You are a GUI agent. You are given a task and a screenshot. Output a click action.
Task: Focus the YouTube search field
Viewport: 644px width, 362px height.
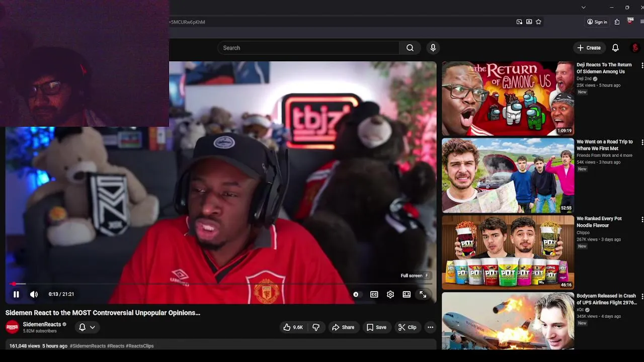coord(308,48)
